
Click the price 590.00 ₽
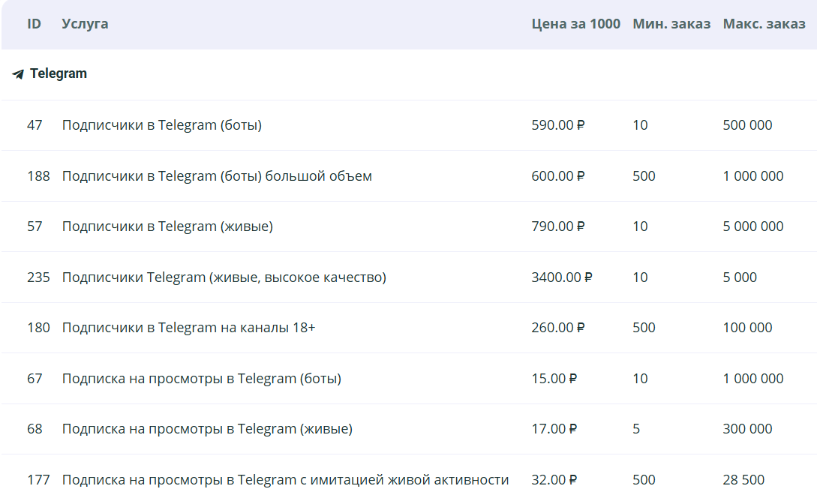(558, 125)
